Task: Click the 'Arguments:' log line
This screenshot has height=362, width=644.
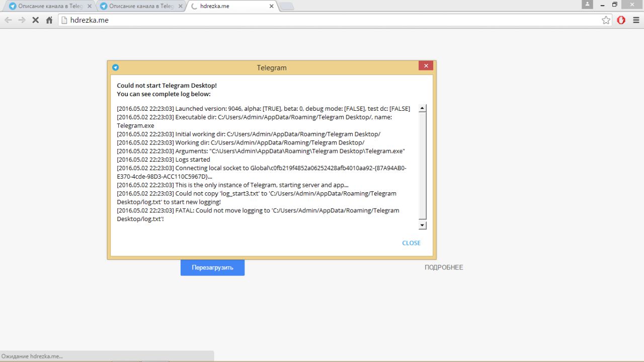Action: (x=261, y=151)
